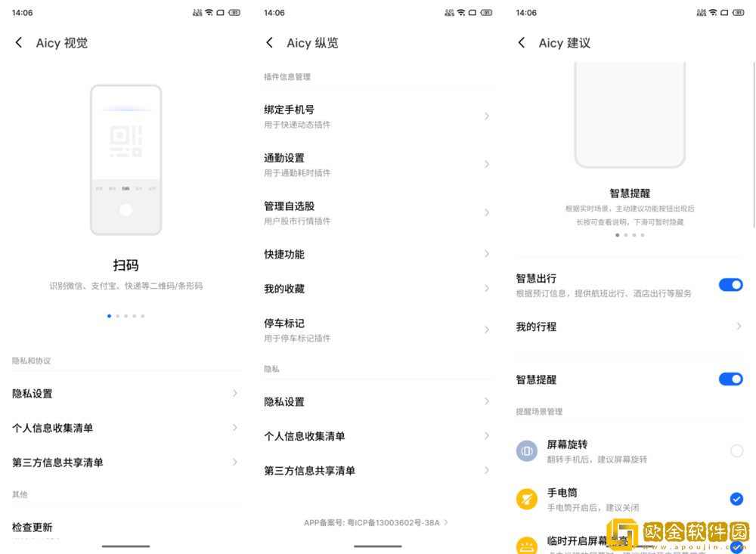
Task: Tap back arrow on Aicy 视觉 screen
Action: (x=19, y=43)
